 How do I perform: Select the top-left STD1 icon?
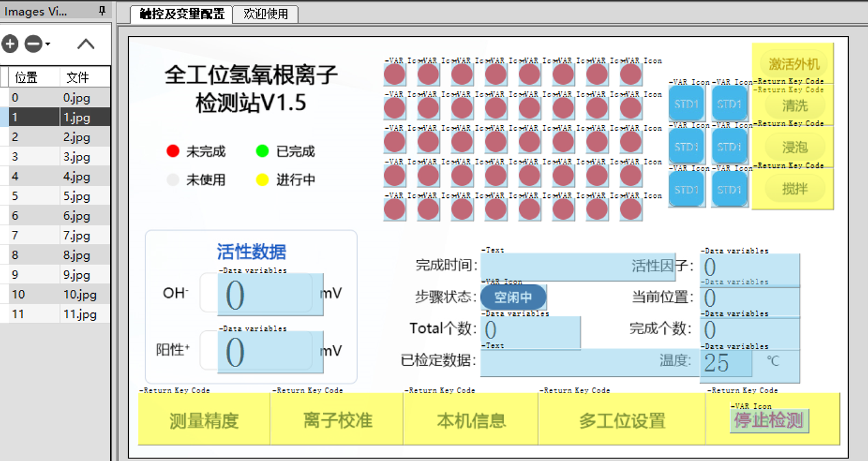(x=686, y=103)
